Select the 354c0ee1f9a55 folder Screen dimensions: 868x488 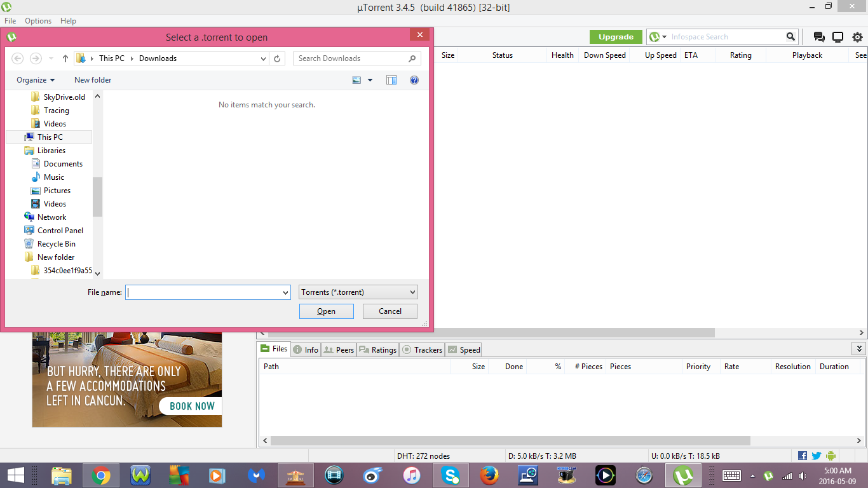click(x=61, y=271)
